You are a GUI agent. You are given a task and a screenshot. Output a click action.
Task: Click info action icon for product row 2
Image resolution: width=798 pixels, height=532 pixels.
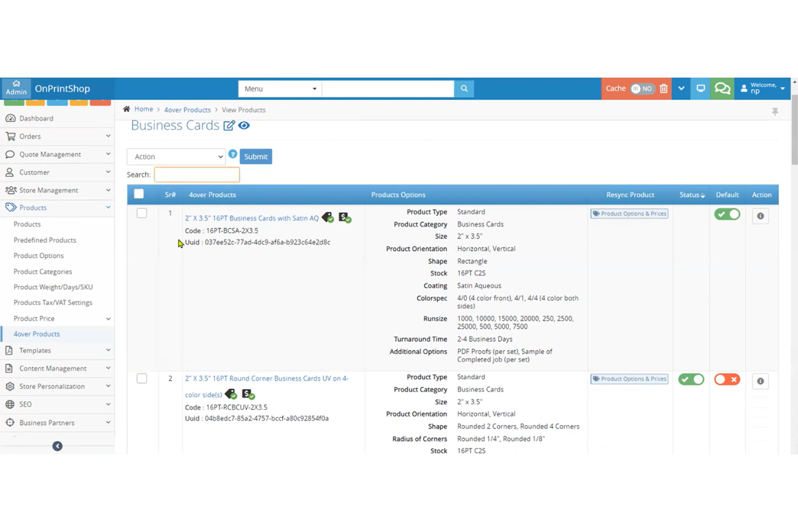(760, 381)
